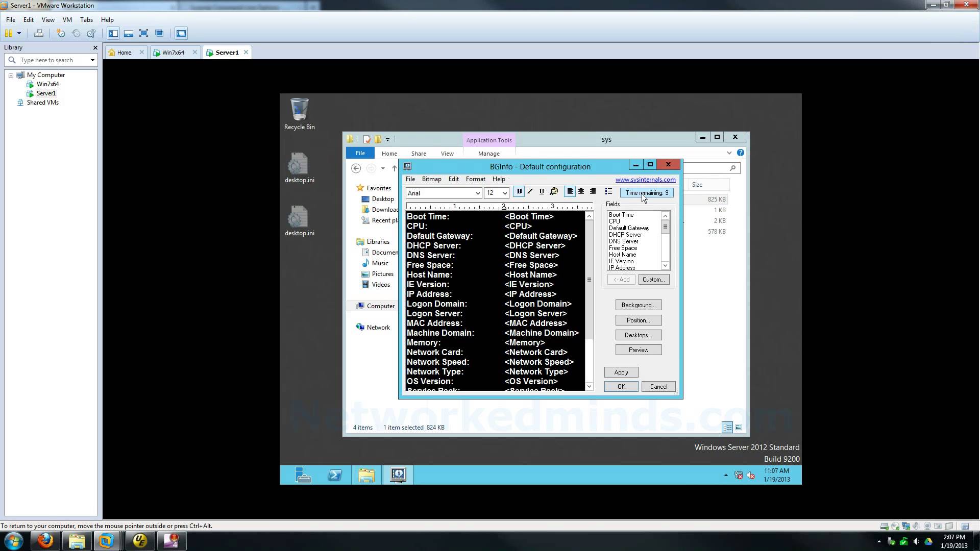Click the ruler tab marker at position 2
980x551 pixels.
[503, 207]
